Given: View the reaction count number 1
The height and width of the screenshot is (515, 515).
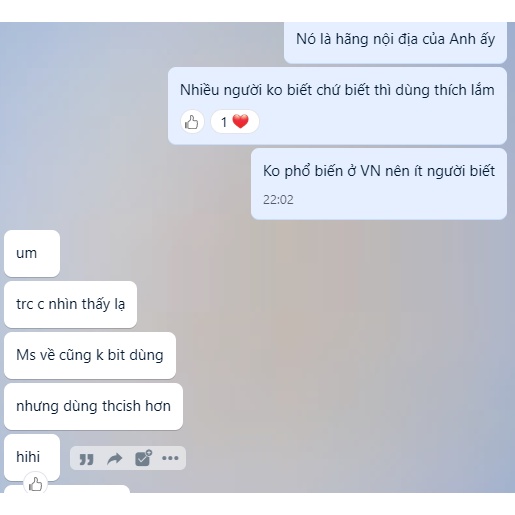Looking at the screenshot, I should [224, 122].
